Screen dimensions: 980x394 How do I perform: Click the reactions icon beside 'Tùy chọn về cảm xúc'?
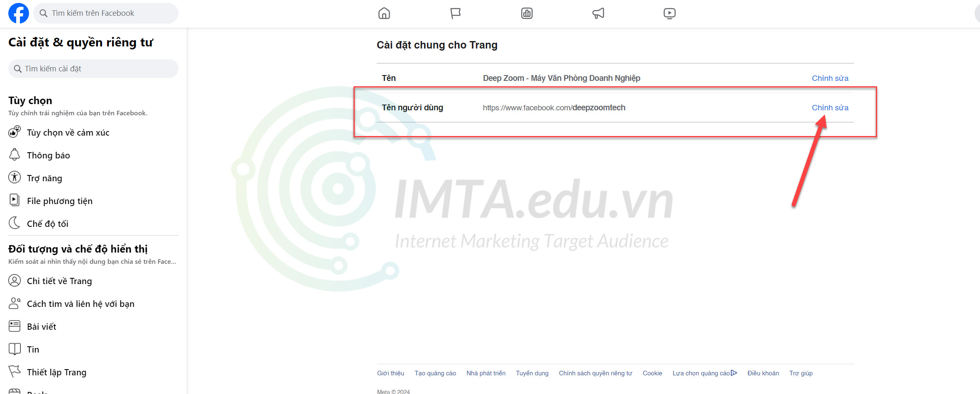pyautogui.click(x=15, y=132)
